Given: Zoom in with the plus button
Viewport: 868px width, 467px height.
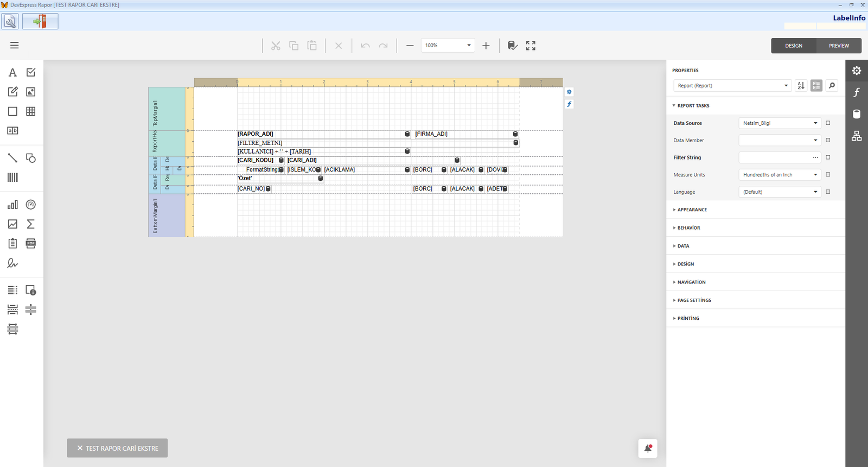Looking at the screenshot, I should click(486, 46).
